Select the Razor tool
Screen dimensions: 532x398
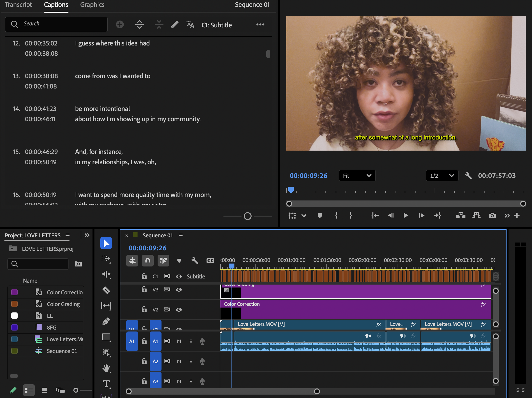[x=106, y=290]
